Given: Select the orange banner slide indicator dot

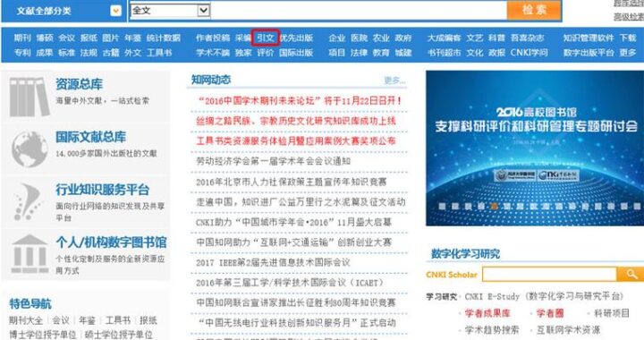Looking at the screenshot, I should tap(494, 206).
